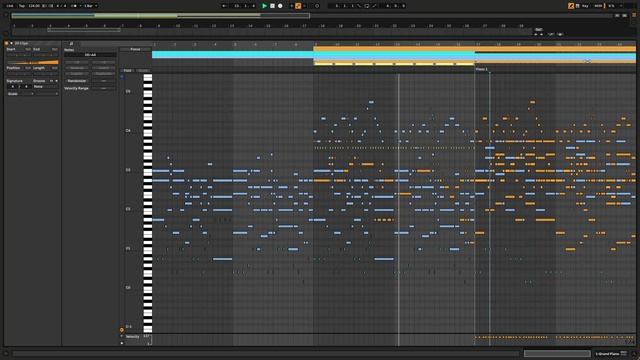Open the Groove dropdown arrow
Screen dimensions: 640x360
coord(56,81)
